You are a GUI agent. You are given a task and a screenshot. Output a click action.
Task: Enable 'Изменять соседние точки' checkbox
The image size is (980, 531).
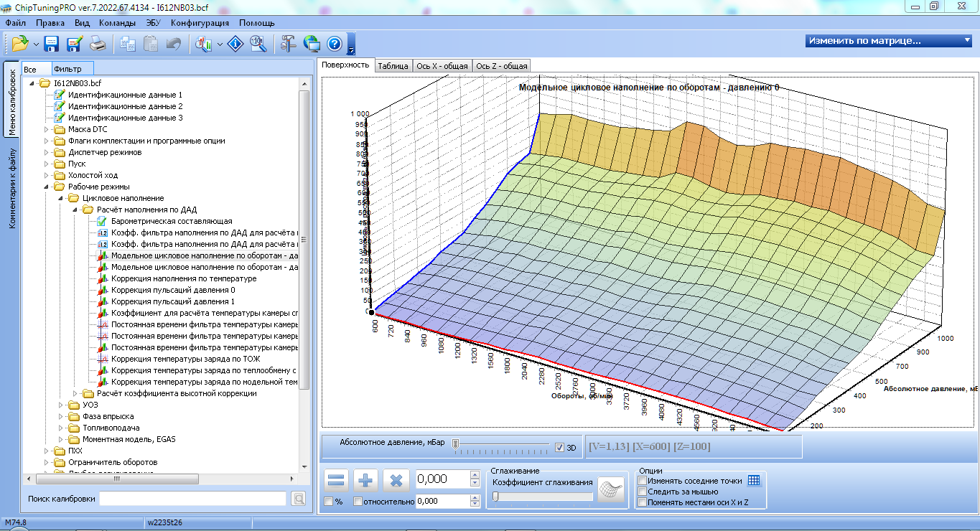point(642,481)
